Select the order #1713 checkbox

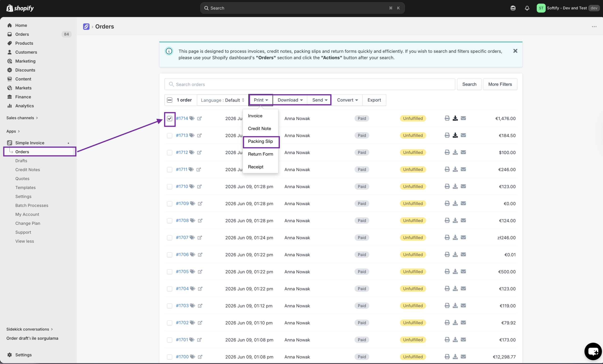[x=170, y=136]
